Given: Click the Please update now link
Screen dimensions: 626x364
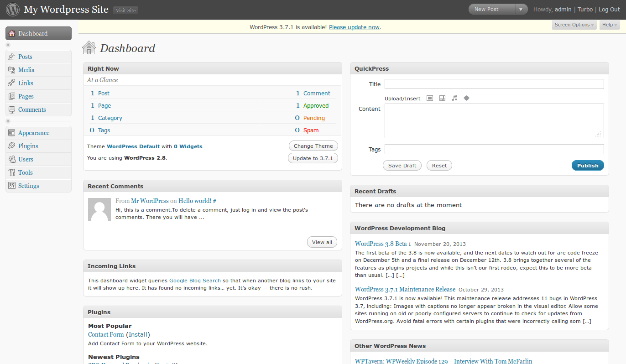Looking at the screenshot, I should (354, 27).
